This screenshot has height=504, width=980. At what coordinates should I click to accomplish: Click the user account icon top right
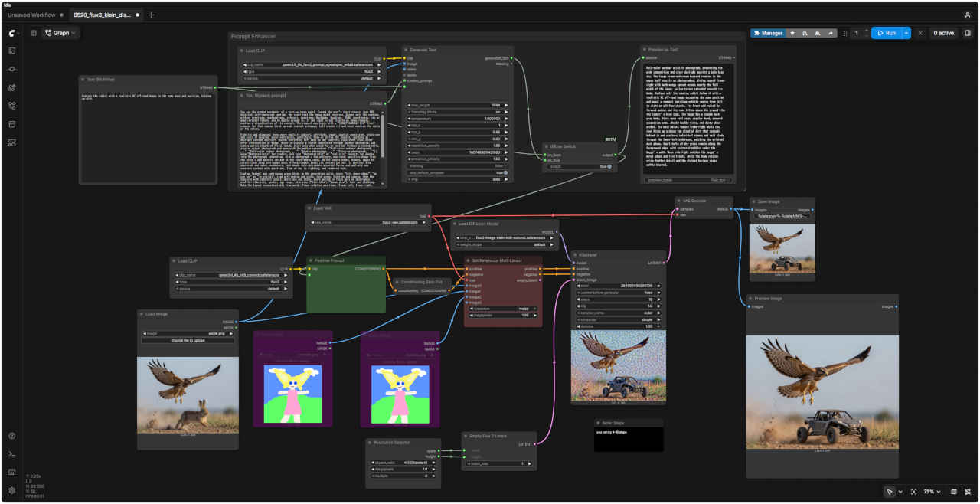(968, 15)
